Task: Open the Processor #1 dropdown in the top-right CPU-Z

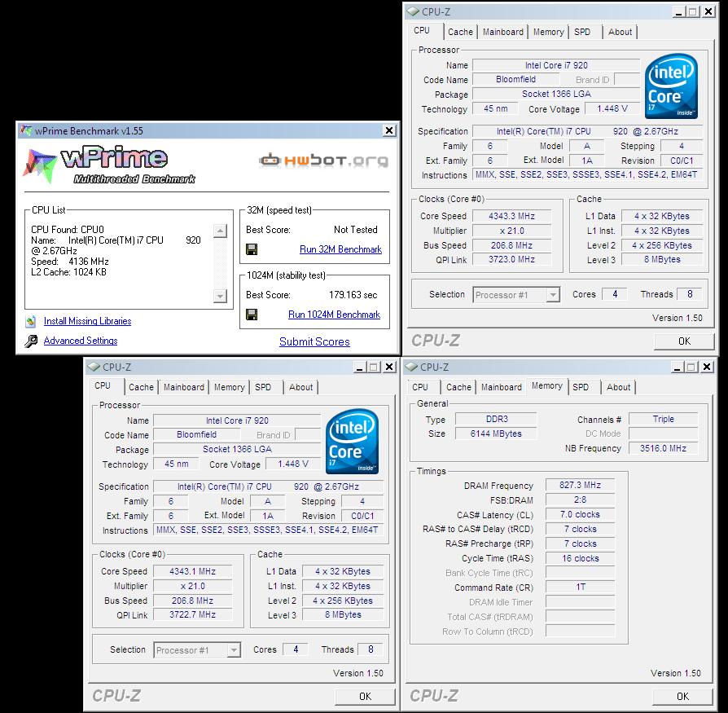Action: (552, 295)
